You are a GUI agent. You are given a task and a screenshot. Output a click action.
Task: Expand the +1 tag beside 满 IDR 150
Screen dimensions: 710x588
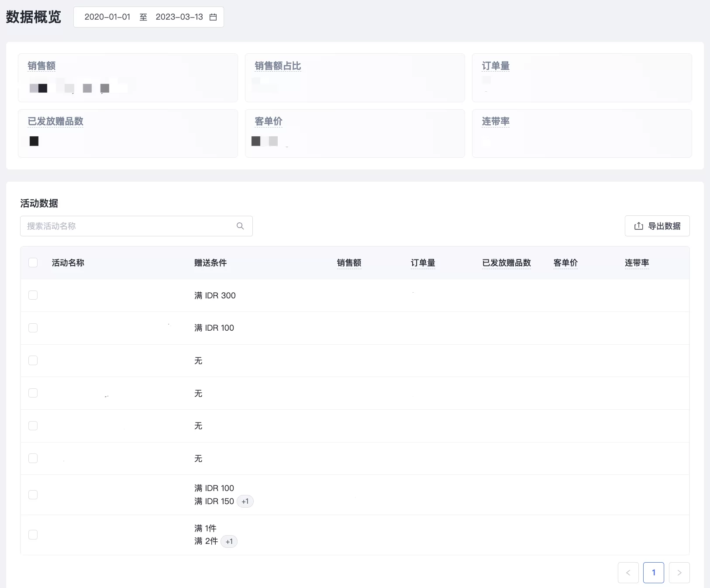245,501
